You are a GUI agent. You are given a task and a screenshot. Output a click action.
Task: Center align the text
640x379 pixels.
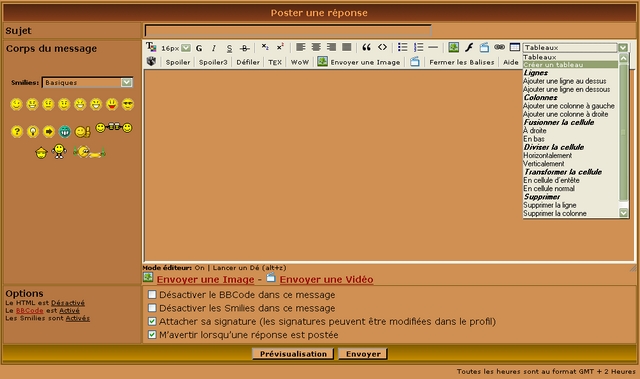pyautogui.click(x=316, y=47)
